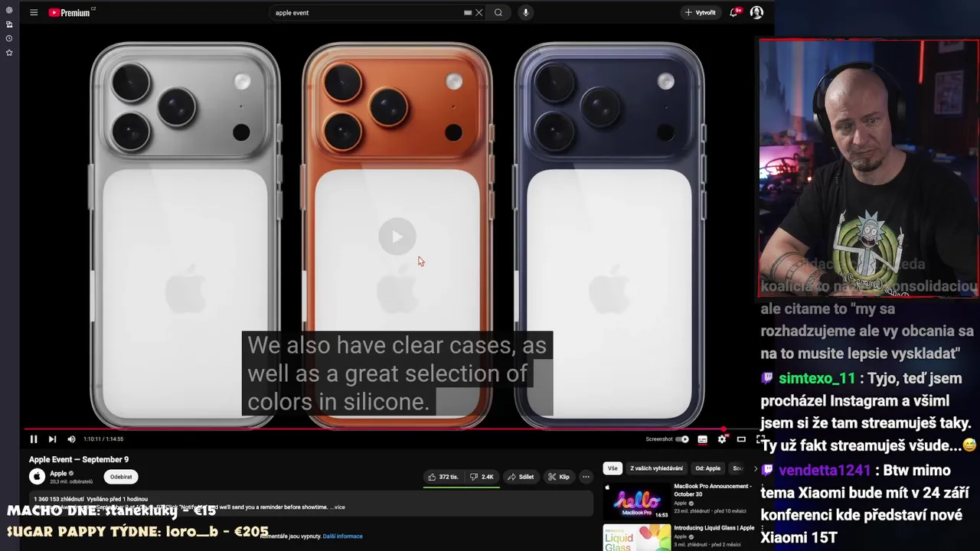The height and width of the screenshot is (551, 980).
Task: Share the video via Sdílet
Action: (x=521, y=477)
